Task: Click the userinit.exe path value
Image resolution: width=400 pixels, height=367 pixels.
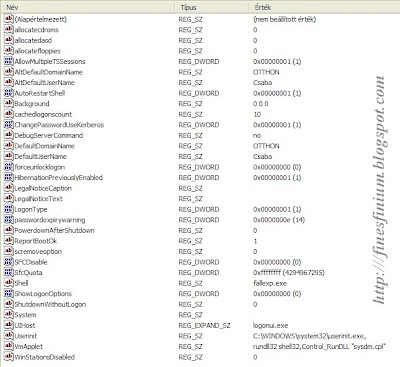Action: (310, 336)
